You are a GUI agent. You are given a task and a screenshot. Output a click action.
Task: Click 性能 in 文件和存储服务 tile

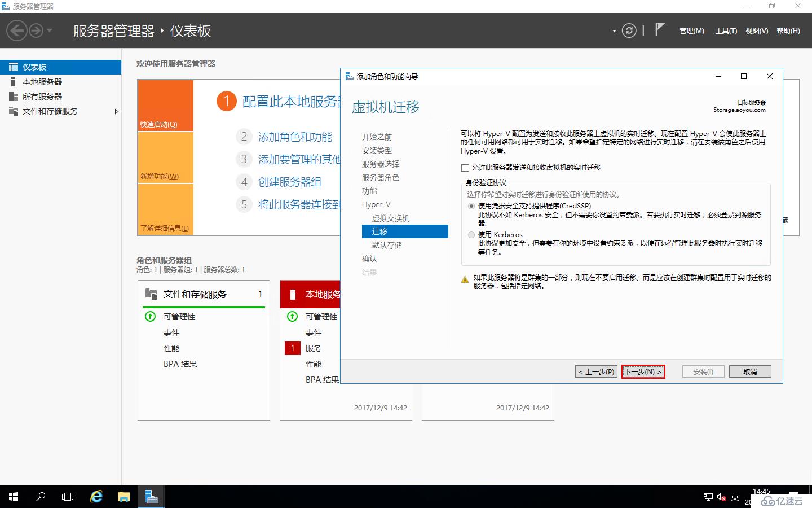(x=171, y=348)
